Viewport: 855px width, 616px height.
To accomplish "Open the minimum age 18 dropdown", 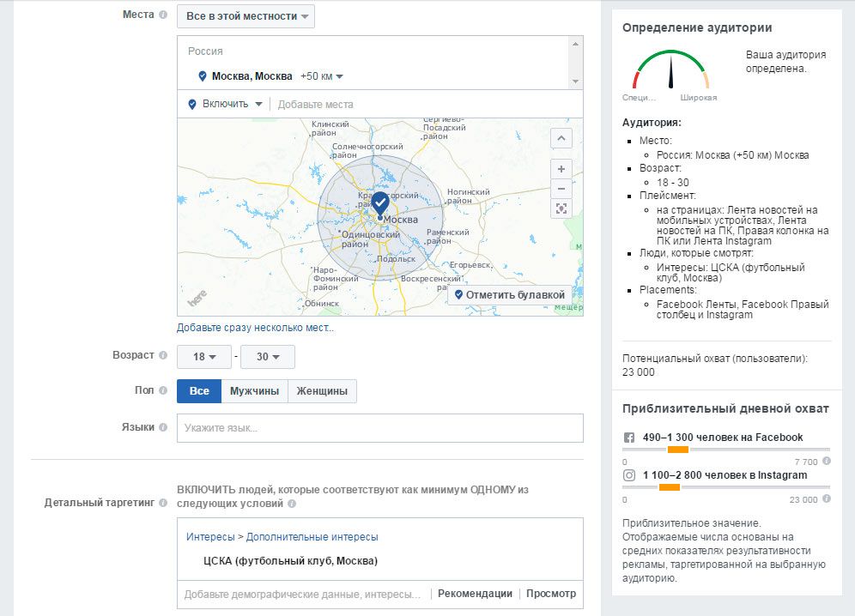I will tap(204, 357).
